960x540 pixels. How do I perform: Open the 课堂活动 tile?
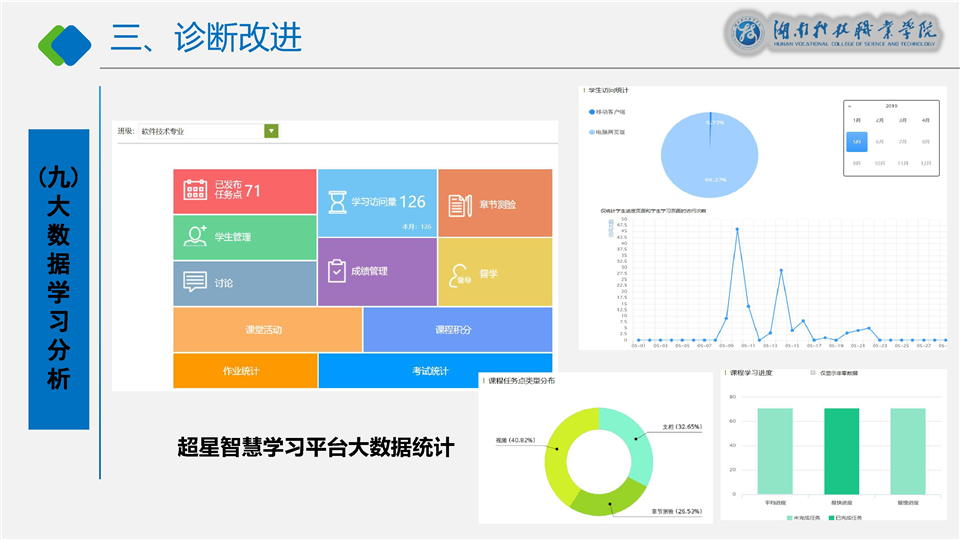point(267,329)
